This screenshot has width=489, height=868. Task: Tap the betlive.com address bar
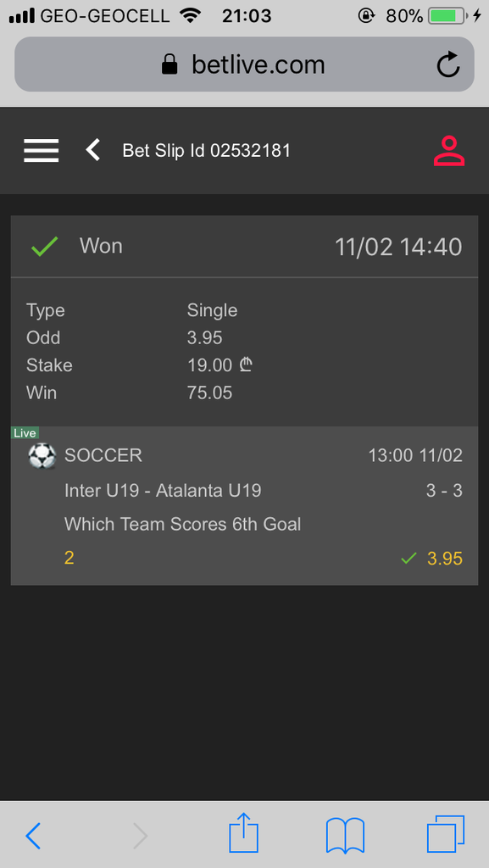[244, 64]
